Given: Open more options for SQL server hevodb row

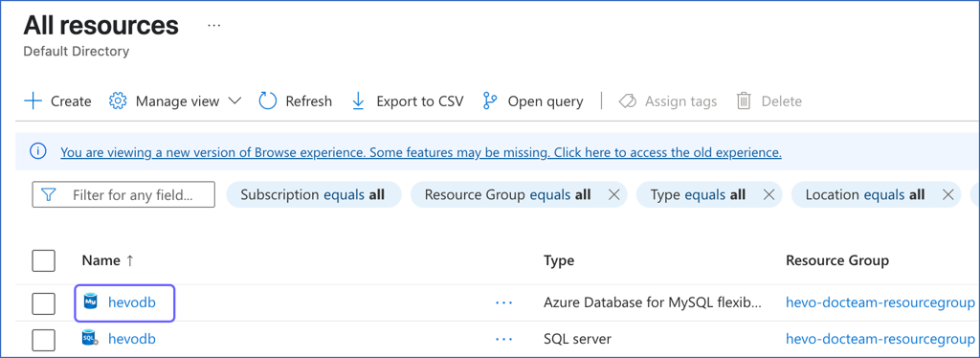Looking at the screenshot, I should (503, 339).
